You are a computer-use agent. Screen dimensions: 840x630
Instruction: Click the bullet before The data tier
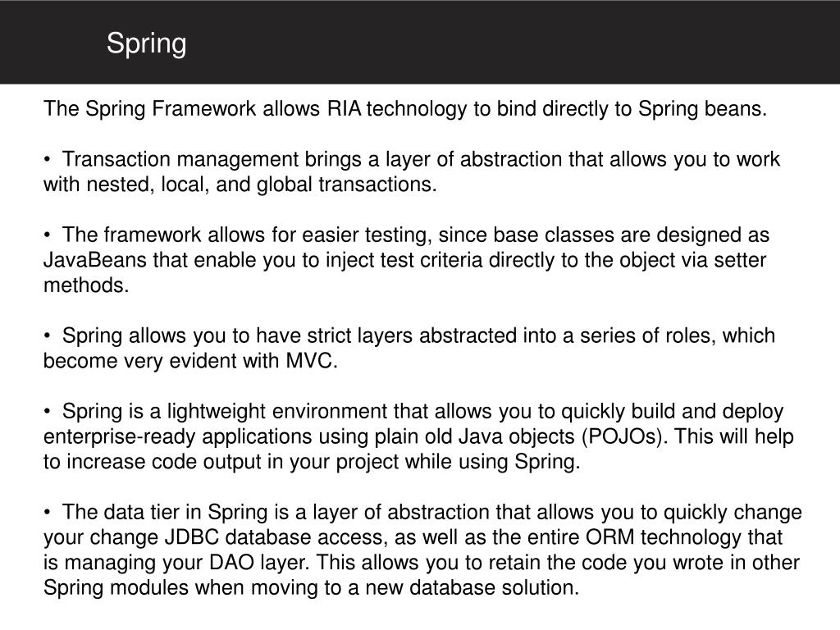tap(47, 512)
